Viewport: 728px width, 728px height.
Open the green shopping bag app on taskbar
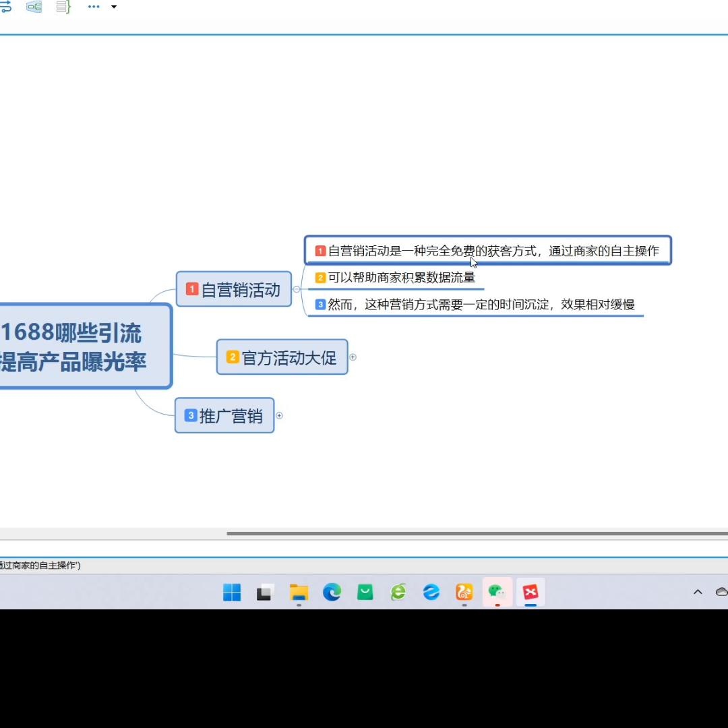[365, 592]
